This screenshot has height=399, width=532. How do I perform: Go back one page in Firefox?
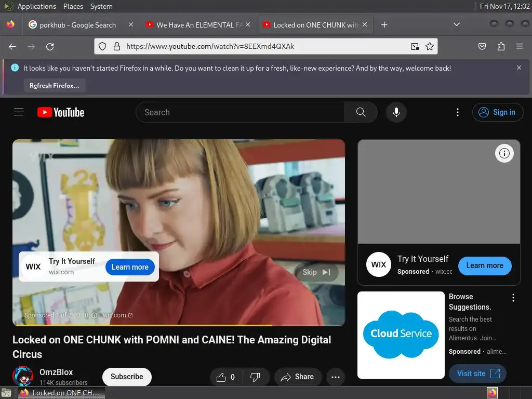pos(12,46)
